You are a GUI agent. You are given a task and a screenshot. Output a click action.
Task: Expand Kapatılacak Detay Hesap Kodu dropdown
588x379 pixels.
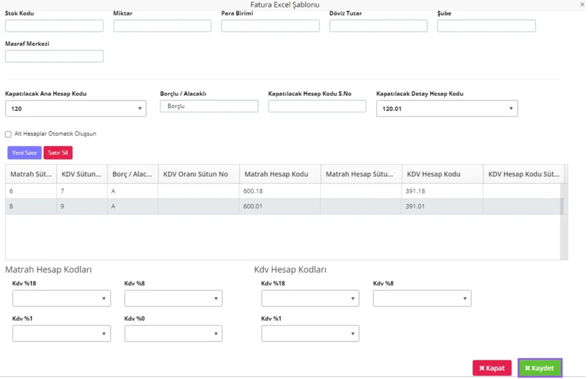[447, 109]
